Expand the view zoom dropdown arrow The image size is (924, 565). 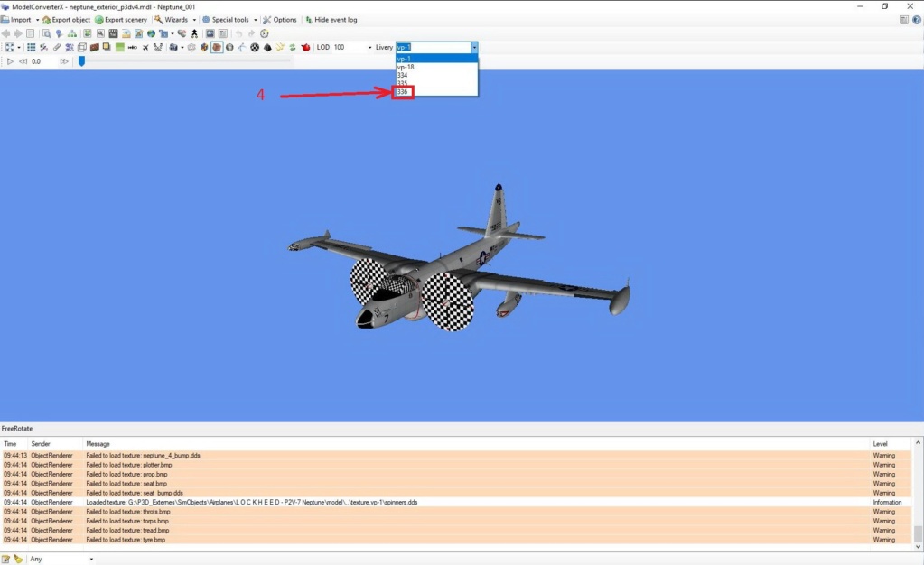19,47
